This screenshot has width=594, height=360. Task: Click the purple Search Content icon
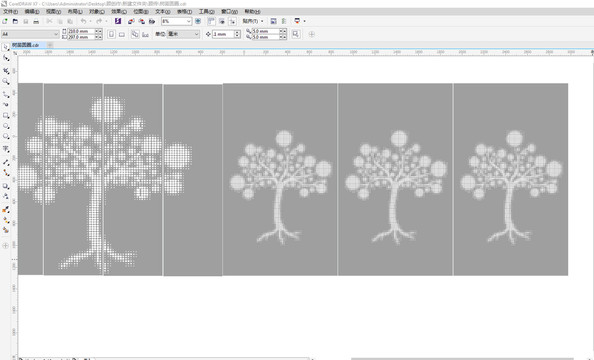tap(118, 21)
